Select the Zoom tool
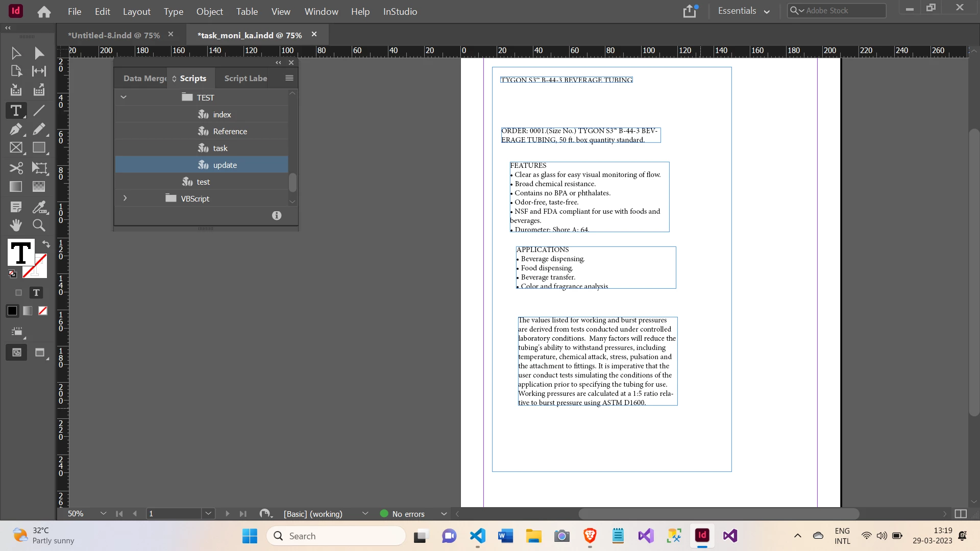The height and width of the screenshot is (551, 980). click(39, 225)
